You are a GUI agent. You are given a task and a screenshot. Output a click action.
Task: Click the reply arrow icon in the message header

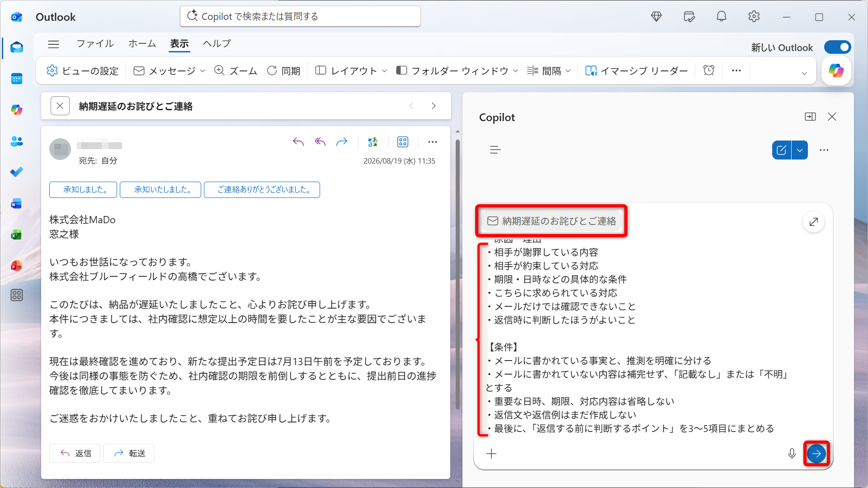click(298, 142)
